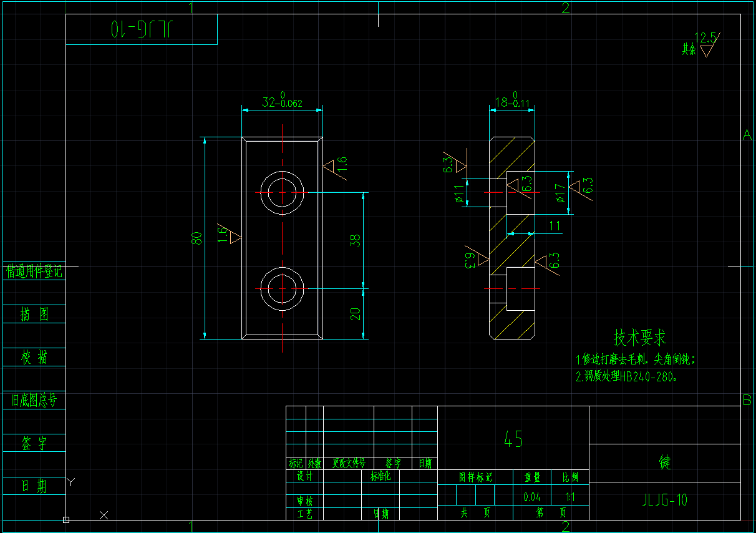Select the zone letter A on the right border
Image resolution: width=756 pixels, height=533 pixels.
pyautogui.click(x=747, y=135)
